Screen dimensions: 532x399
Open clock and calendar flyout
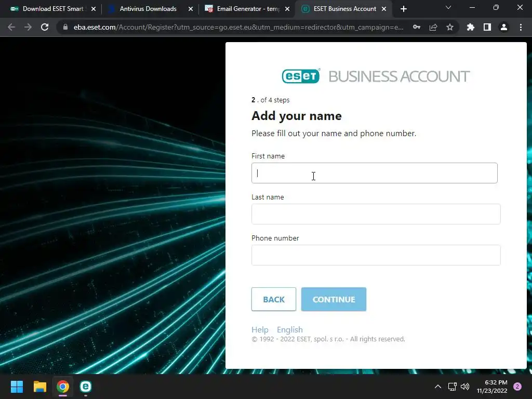(492, 387)
